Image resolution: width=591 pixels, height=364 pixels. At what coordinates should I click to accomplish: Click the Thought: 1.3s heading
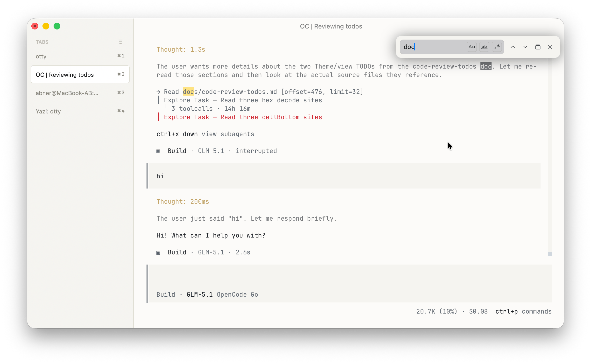(x=181, y=49)
